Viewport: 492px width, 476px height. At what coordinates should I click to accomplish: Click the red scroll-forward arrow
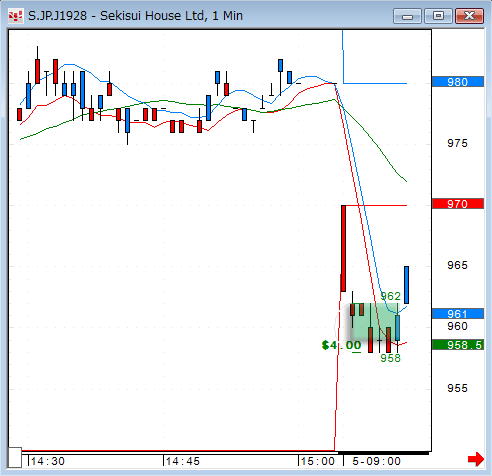coord(476,459)
